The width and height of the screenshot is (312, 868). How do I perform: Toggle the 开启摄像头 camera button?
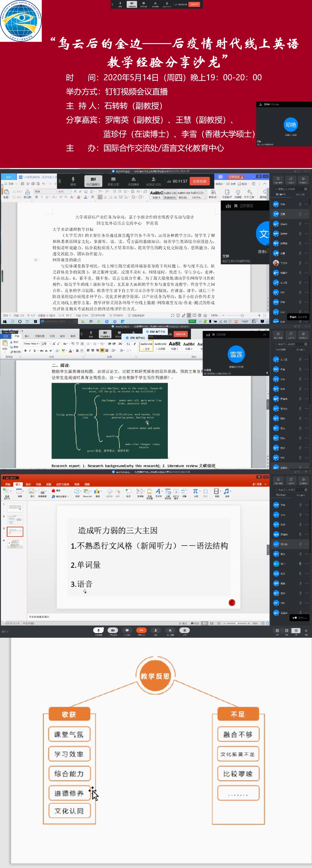pos(93,181)
